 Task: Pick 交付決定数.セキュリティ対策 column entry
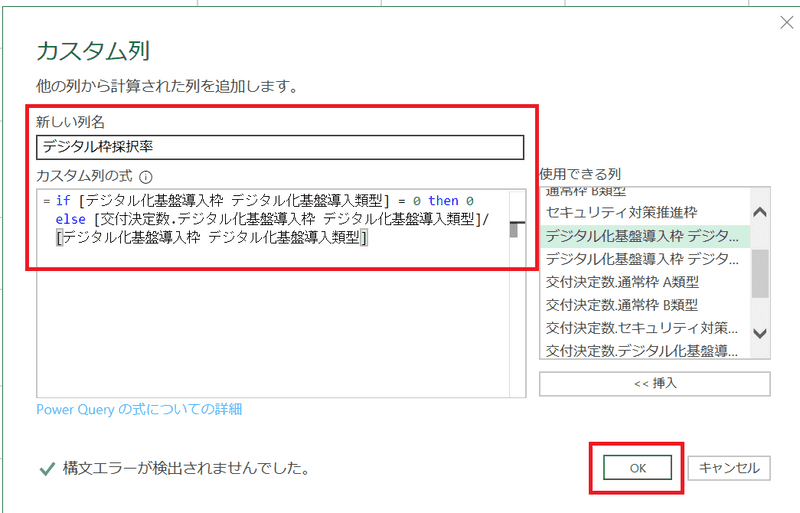642,328
